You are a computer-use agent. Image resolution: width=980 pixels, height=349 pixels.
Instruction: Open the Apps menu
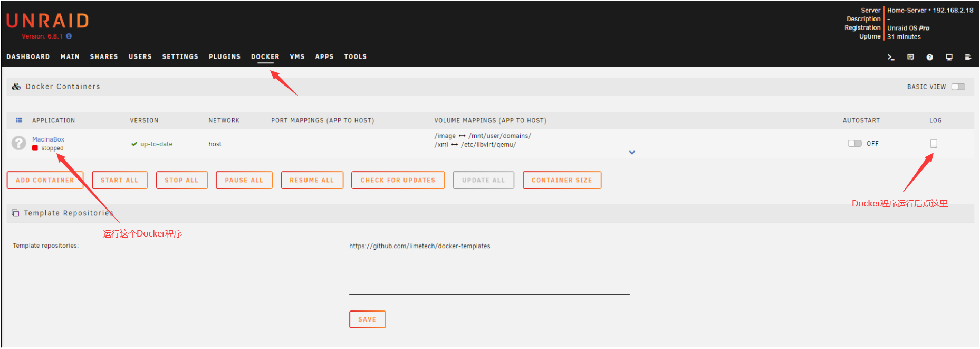[324, 56]
